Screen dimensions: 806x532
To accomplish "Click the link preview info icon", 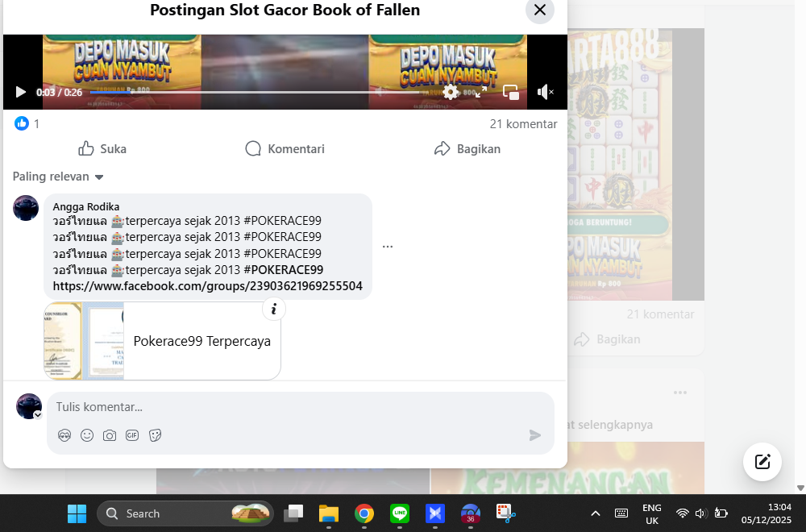I will tap(274, 309).
